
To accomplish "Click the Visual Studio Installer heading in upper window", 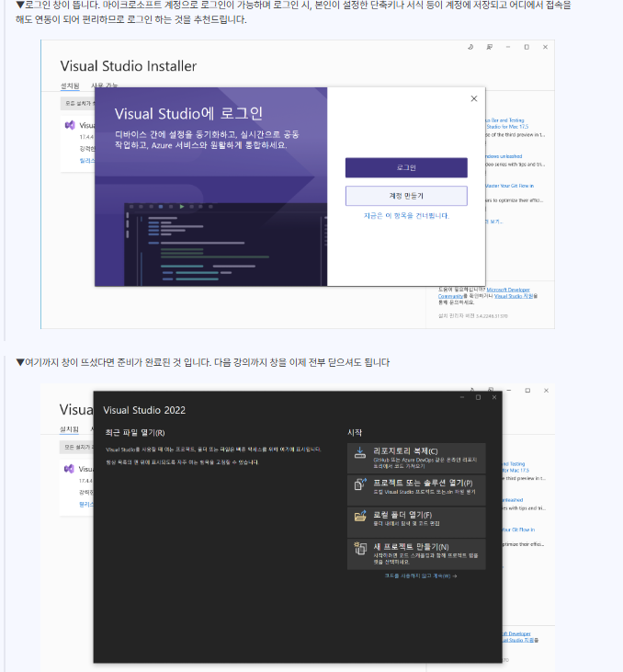I will 129,66.
